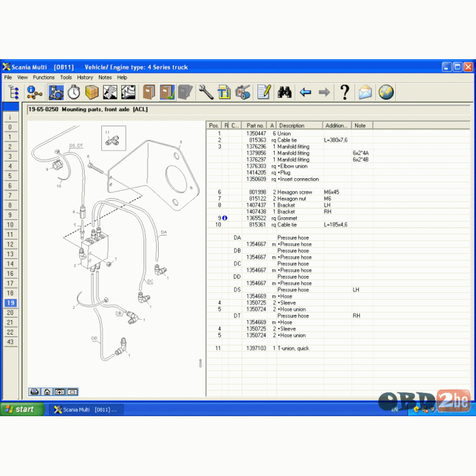Select main group 22 in sidebar
This screenshot has width=476, height=476.
coord(10,332)
